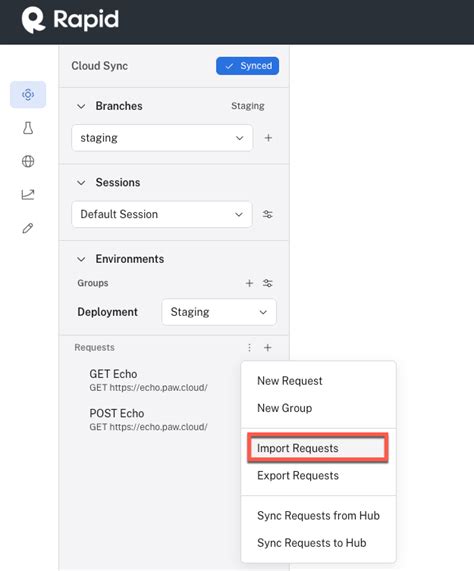Collapse the Branches section
This screenshot has height=571, width=474.
[81, 106]
